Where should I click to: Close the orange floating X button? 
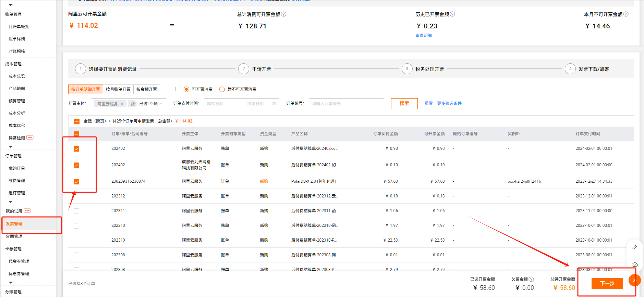[x=634, y=280]
